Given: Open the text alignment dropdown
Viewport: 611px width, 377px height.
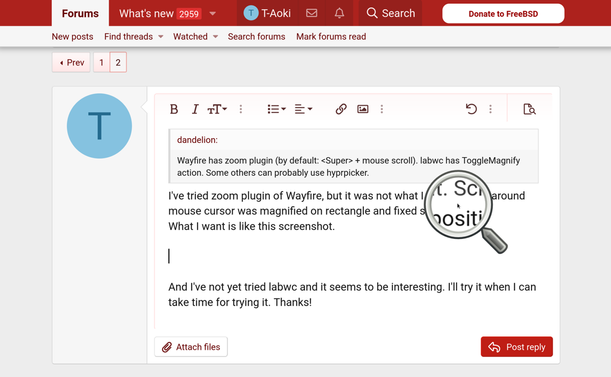Looking at the screenshot, I should coord(304,109).
